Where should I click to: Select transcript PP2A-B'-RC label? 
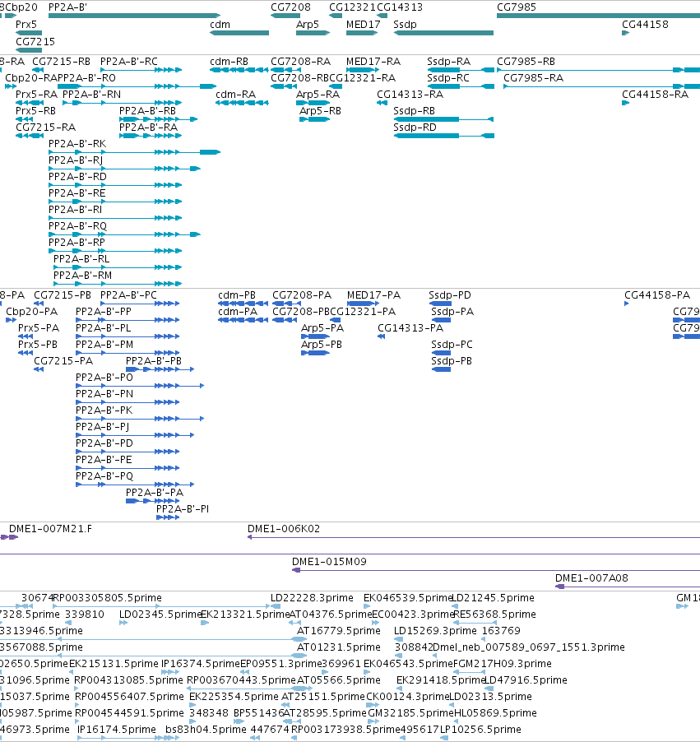click(x=129, y=62)
